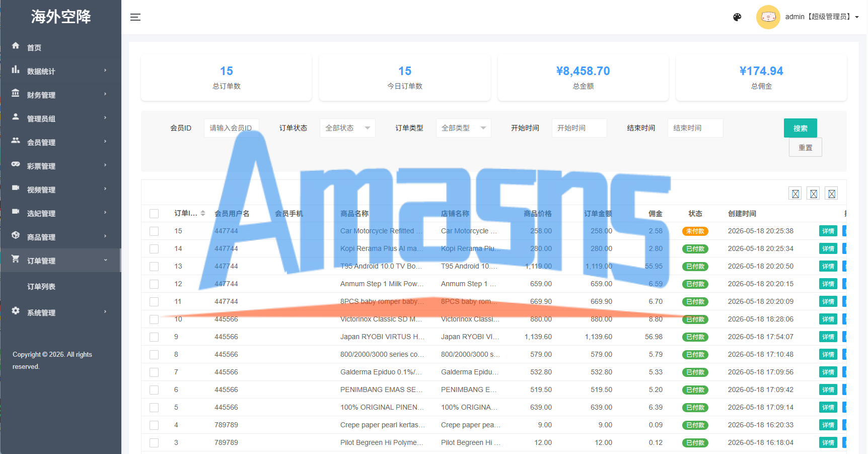Open 详情 details for order 15
This screenshot has height=454, width=868.
[x=828, y=231]
